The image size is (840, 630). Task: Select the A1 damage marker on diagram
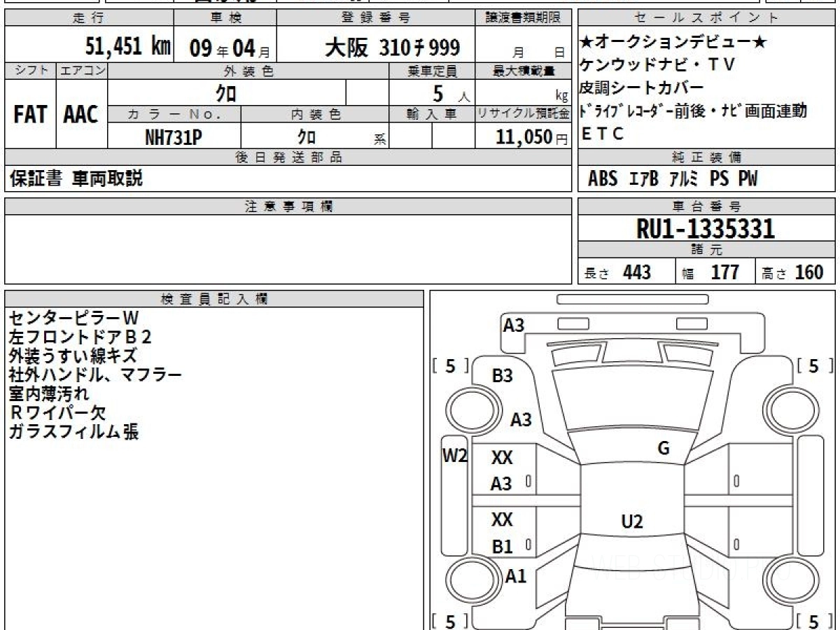[x=515, y=576]
